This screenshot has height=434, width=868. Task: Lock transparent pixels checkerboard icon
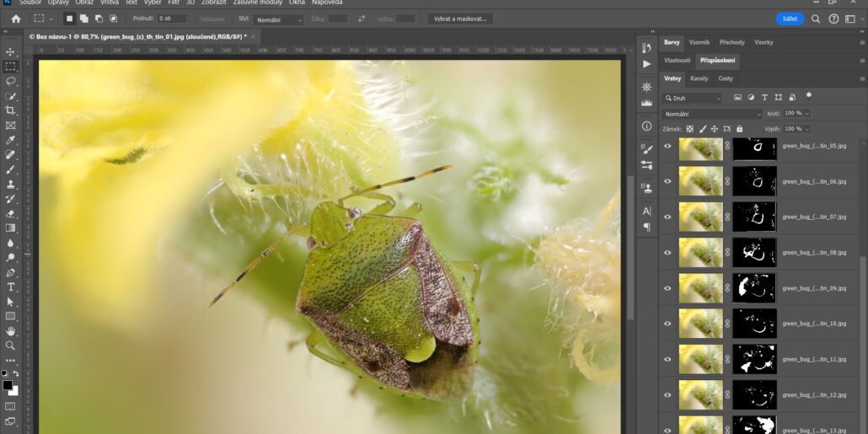pos(689,128)
